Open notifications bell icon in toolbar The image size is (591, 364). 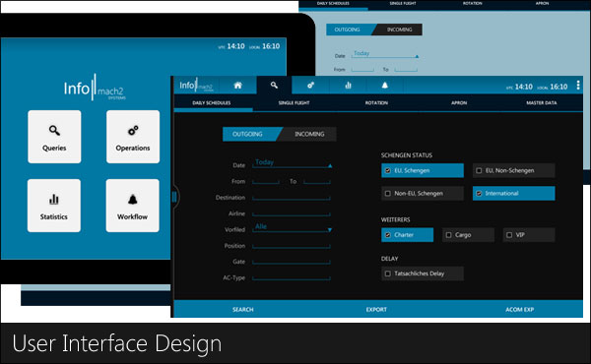pos(384,86)
